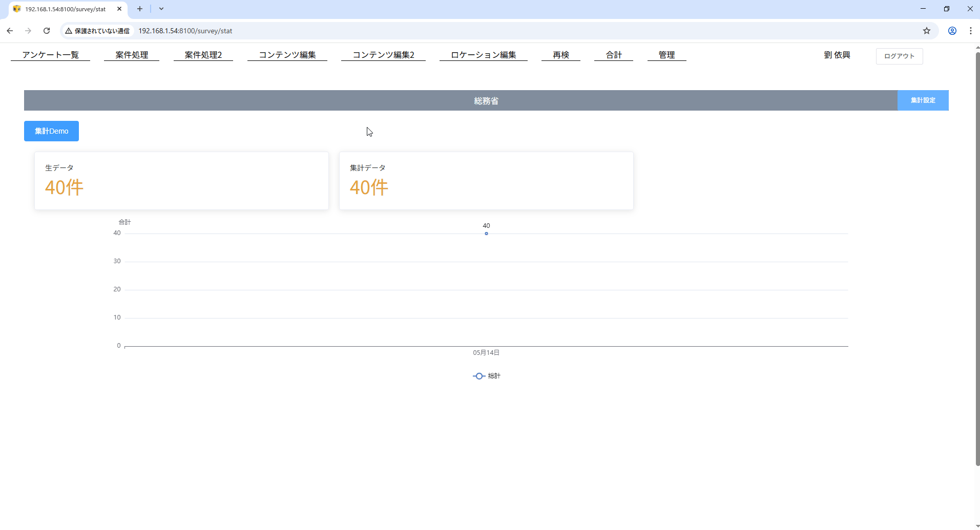The height and width of the screenshot is (530, 980).
Task: Open a new browser tab with plus icon
Action: click(x=139, y=9)
